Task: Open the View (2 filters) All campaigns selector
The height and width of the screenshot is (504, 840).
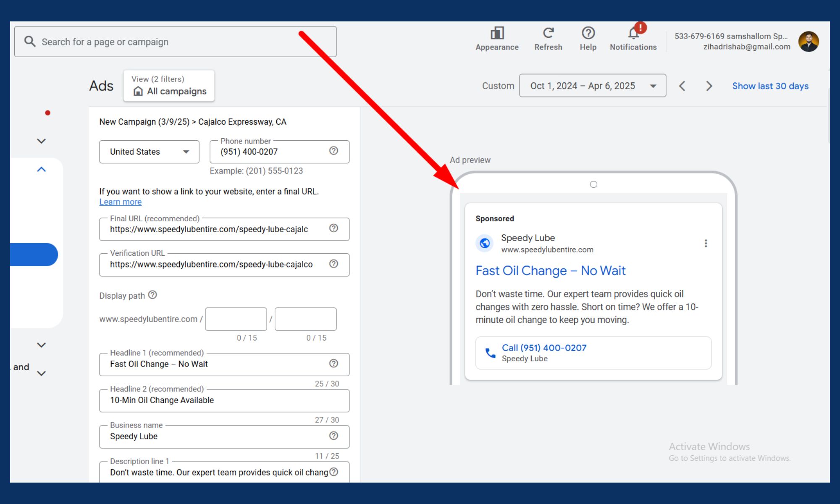Action: coord(169,85)
